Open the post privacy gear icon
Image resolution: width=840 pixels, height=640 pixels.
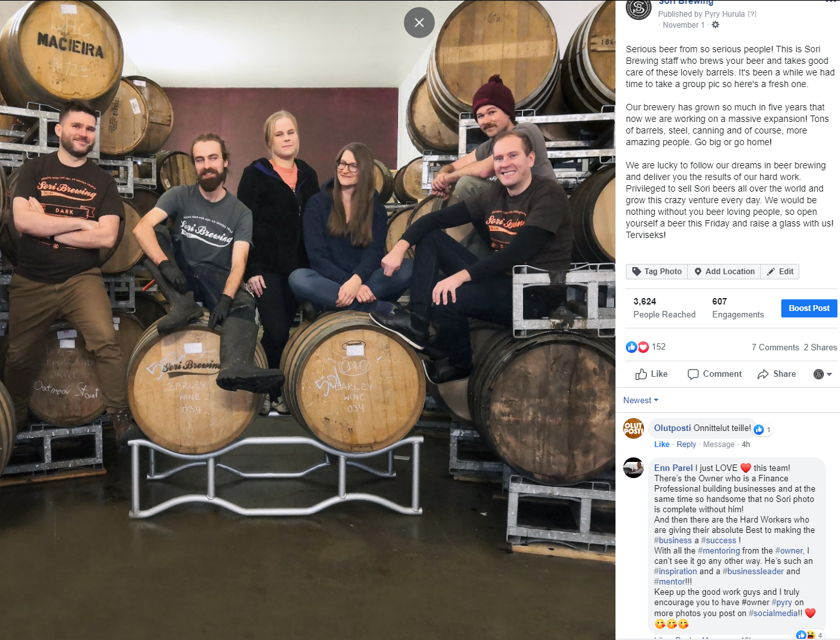715,25
